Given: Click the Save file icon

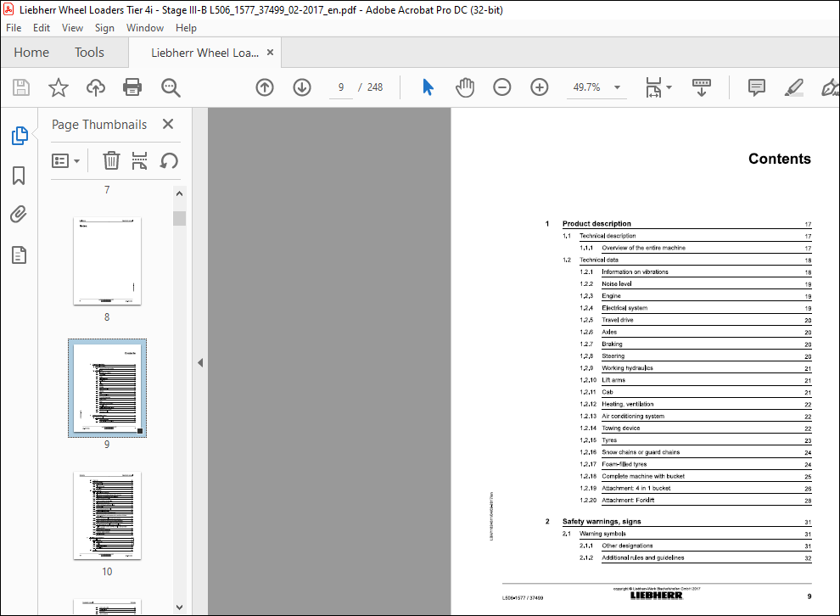Looking at the screenshot, I should (21, 87).
